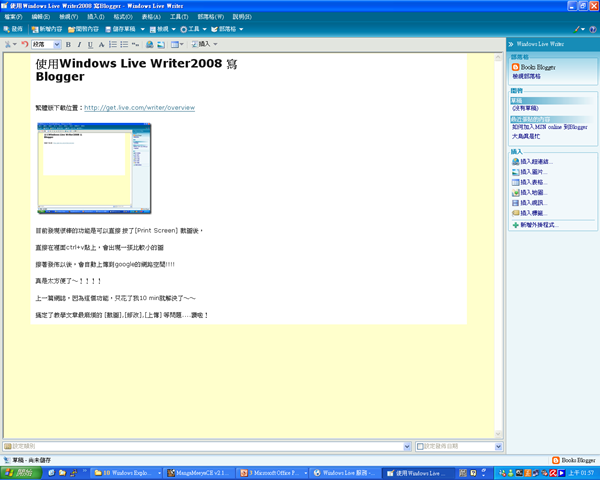The height and width of the screenshot is (480, 600).
Task: Open the recent post 如何加入MSN online 到Blogger
Action: point(550,127)
